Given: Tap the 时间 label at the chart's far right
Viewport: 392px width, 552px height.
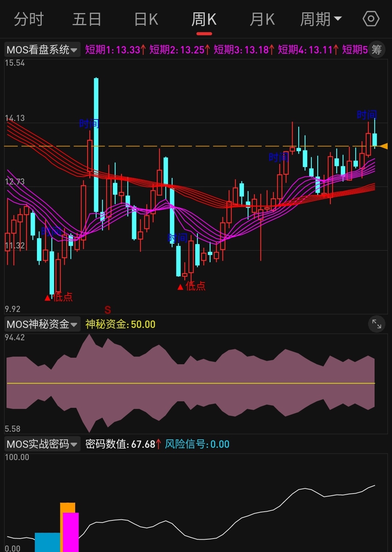Looking at the screenshot, I should [x=367, y=115].
